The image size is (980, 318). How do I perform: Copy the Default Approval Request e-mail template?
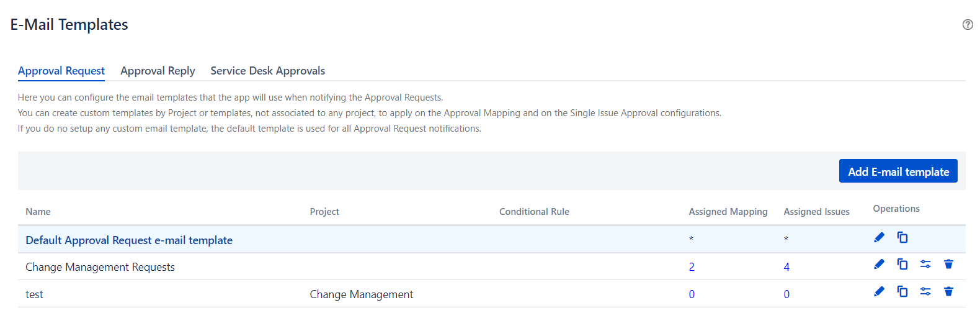(902, 237)
